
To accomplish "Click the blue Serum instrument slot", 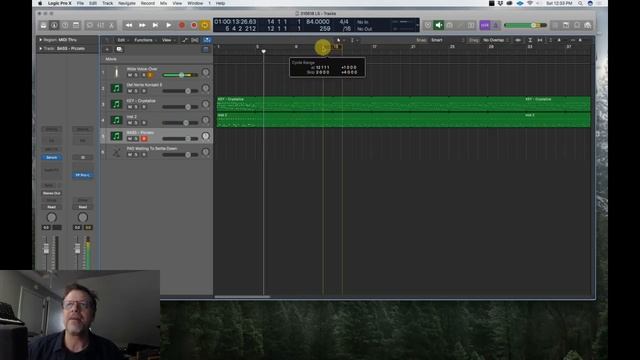I will click(x=51, y=157).
